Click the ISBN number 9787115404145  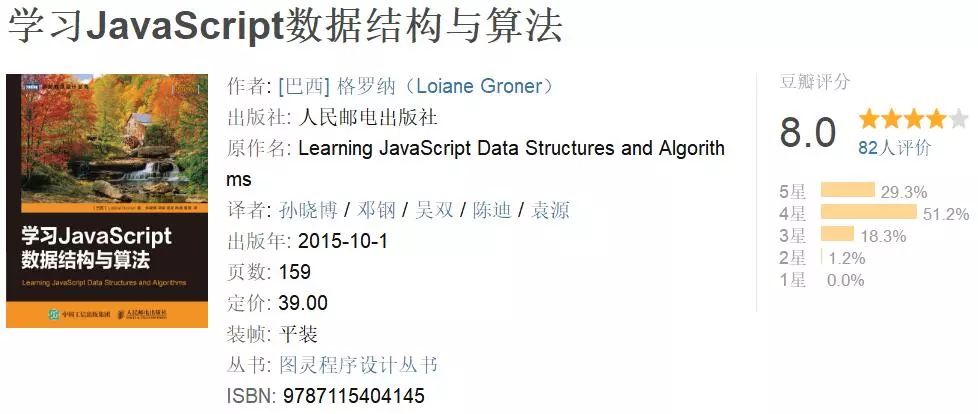(x=353, y=396)
